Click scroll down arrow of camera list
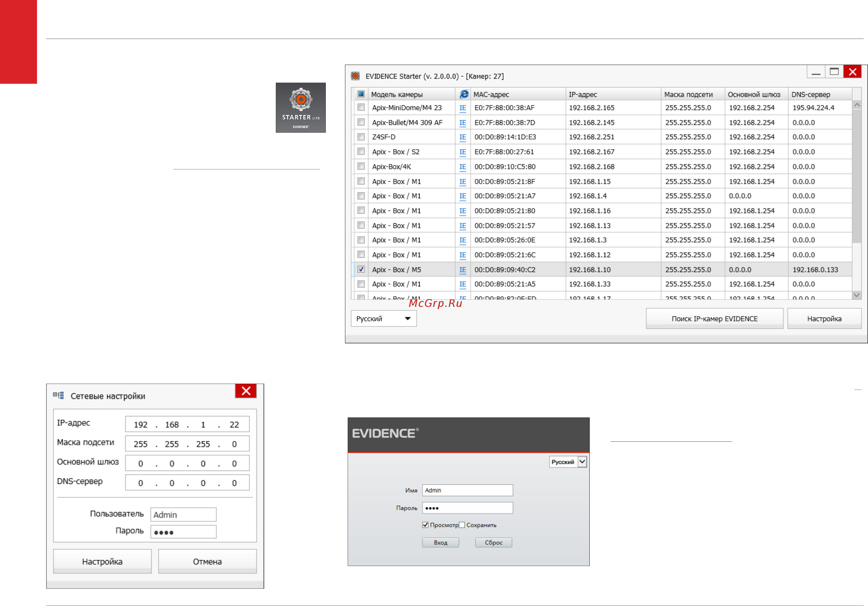Image resolution: width=868 pixels, height=606 pixels. click(857, 295)
